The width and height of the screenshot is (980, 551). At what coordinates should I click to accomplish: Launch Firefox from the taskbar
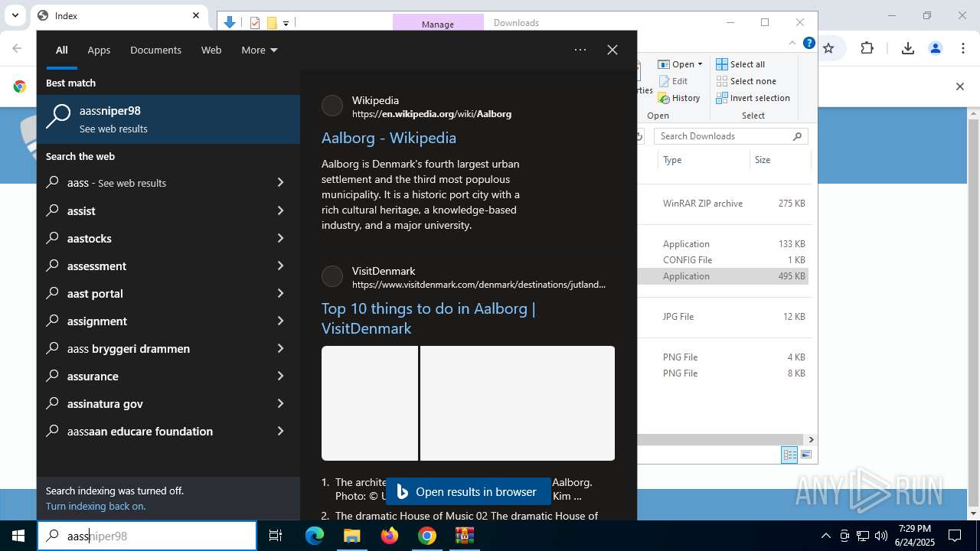[x=390, y=536]
